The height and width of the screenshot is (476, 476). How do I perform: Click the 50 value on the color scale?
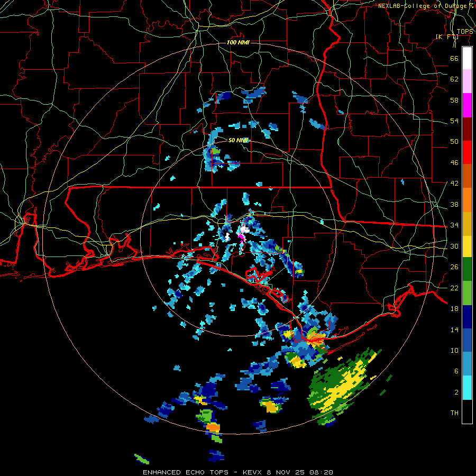pos(454,142)
